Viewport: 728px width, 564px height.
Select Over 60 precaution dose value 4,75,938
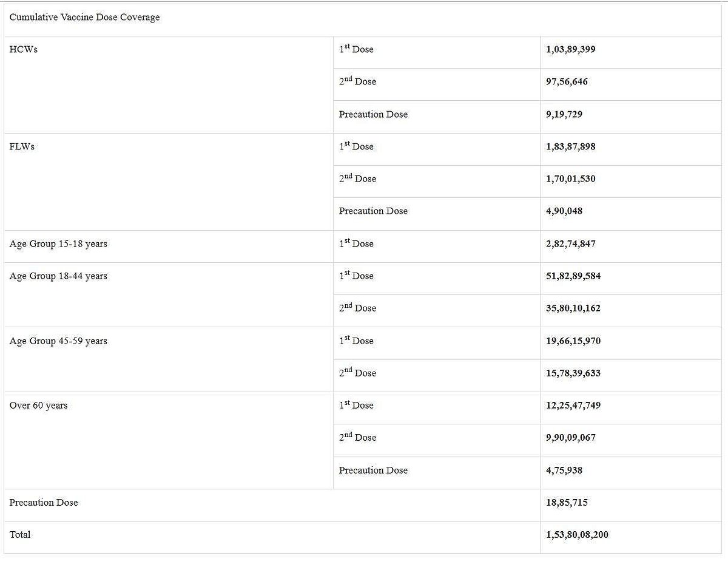click(564, 470)
